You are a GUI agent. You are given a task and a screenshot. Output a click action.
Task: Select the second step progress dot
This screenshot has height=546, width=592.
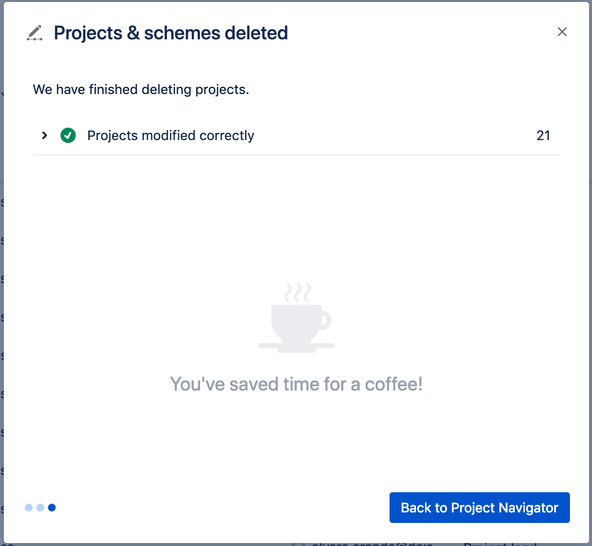click(40, 507)
